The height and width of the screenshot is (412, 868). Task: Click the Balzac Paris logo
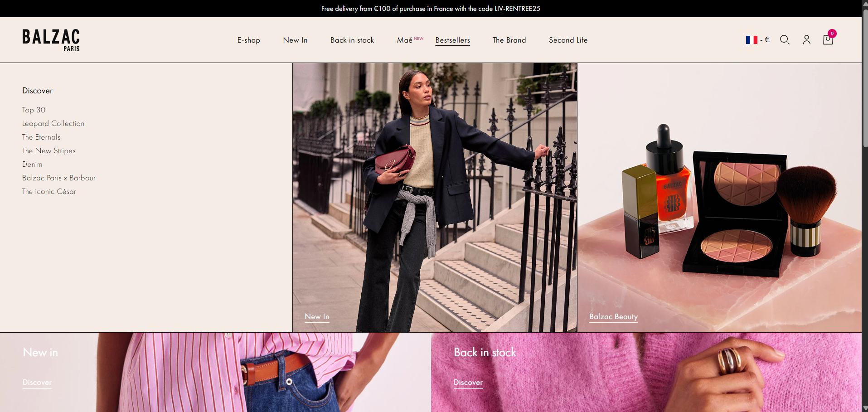tap(51, 40)
